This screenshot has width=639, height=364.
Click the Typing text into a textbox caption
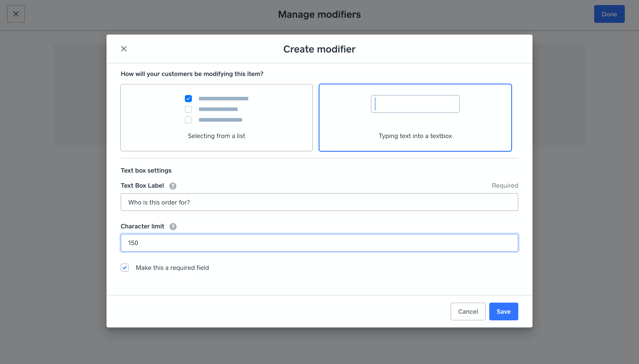tap(415, 136)
